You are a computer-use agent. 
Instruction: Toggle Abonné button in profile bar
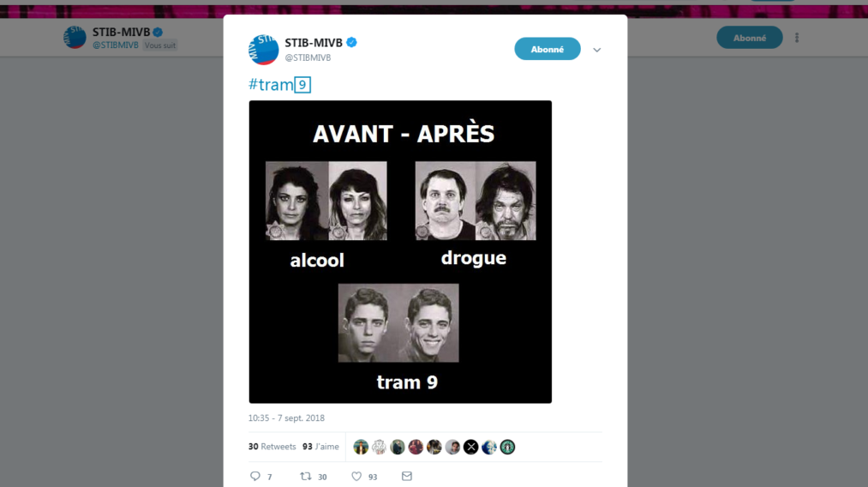coord(750,38)
